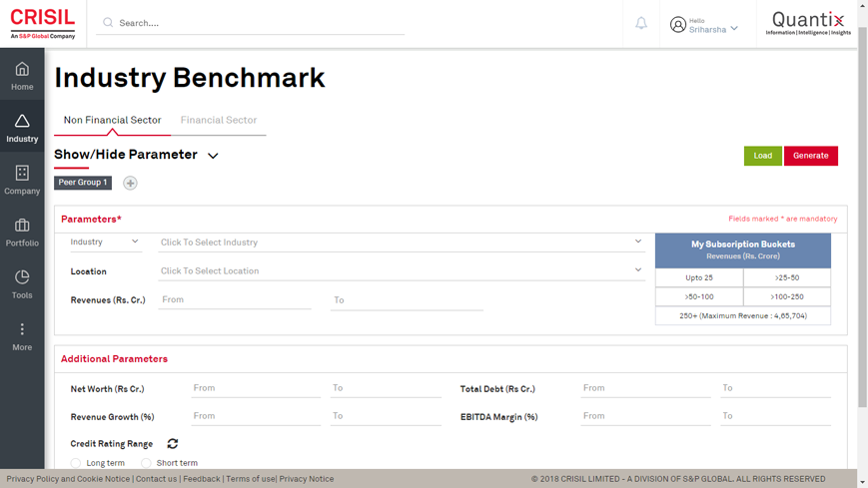
Task: Open the notifications bell icon
Action: pos(641,23)
